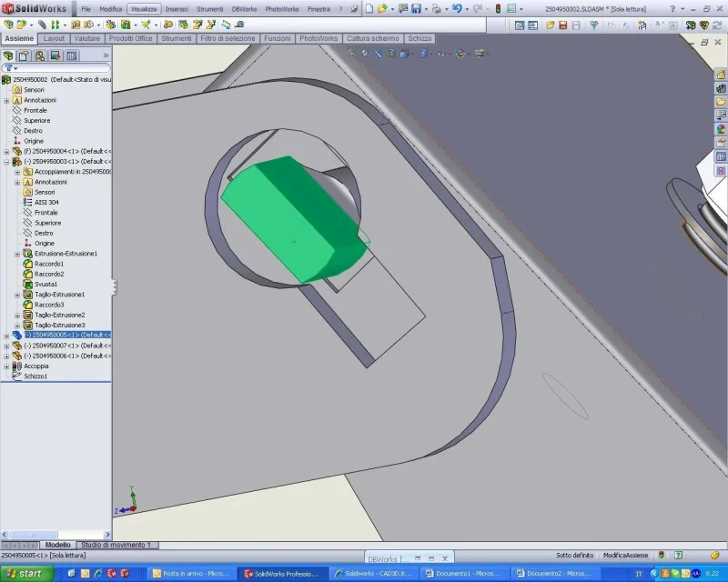Click the Open file folder icon

[x=382, y=9]
